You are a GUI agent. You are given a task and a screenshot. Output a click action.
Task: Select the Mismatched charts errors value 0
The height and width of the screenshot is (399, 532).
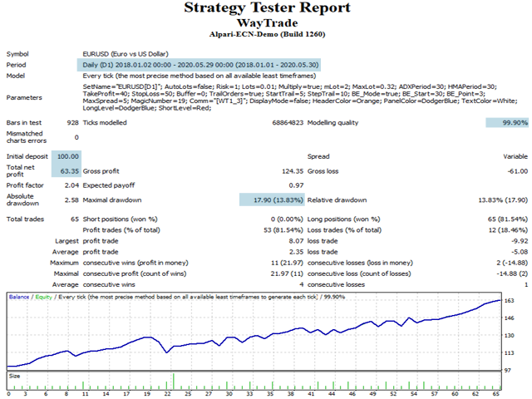pos(76,137)
